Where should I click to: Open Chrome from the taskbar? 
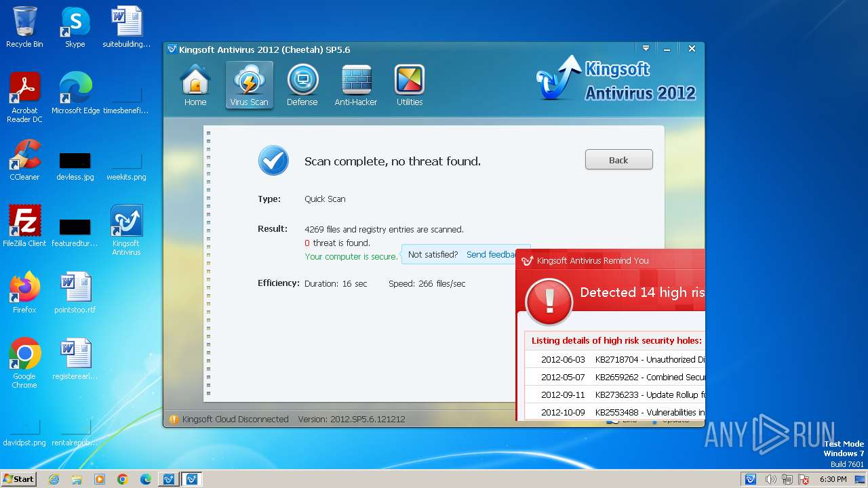[x=123, y=479]
